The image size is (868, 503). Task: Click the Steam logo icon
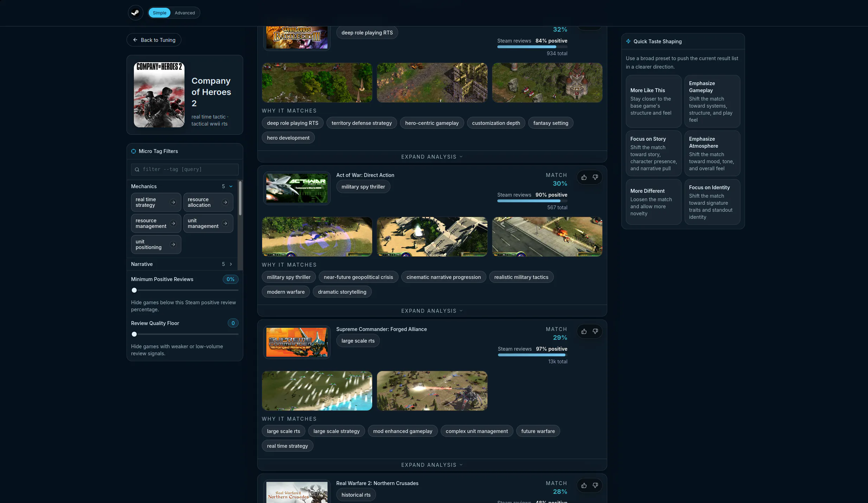click(x=135, y=13)
